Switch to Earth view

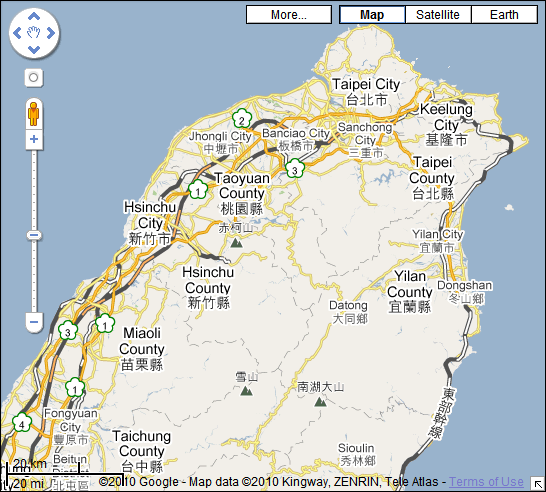coord(504,15)
